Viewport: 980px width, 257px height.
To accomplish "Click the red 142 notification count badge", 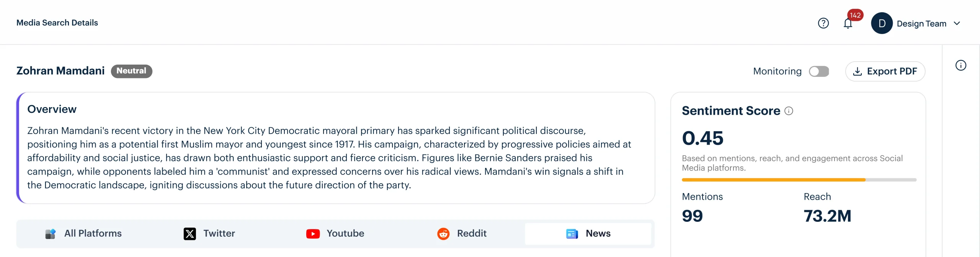I will point(855,15).
